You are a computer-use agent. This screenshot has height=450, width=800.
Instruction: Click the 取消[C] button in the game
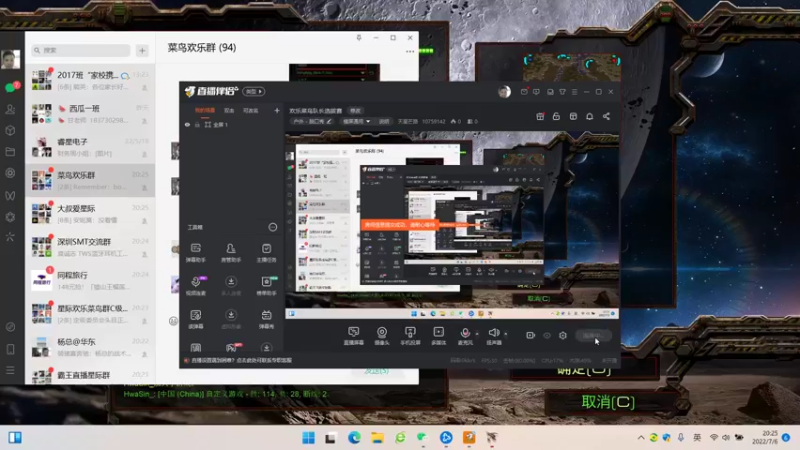[608, 402]
